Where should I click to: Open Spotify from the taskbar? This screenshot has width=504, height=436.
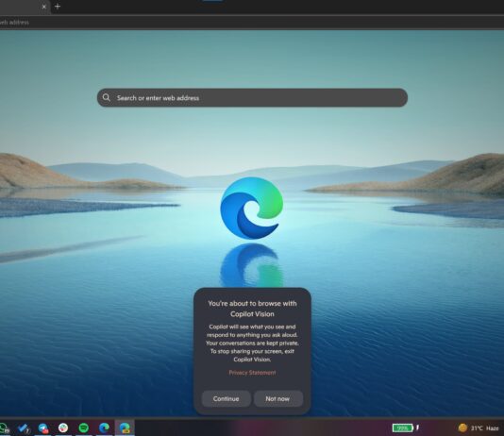coord(84,428)
